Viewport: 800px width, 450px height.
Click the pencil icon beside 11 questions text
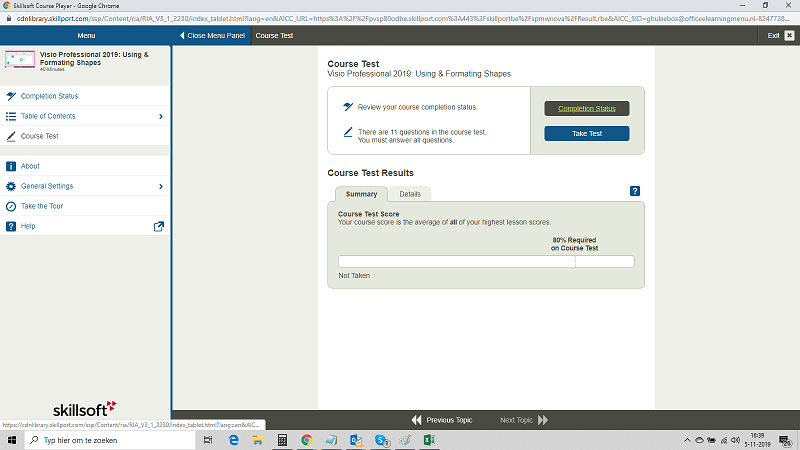tap(348, 132)
